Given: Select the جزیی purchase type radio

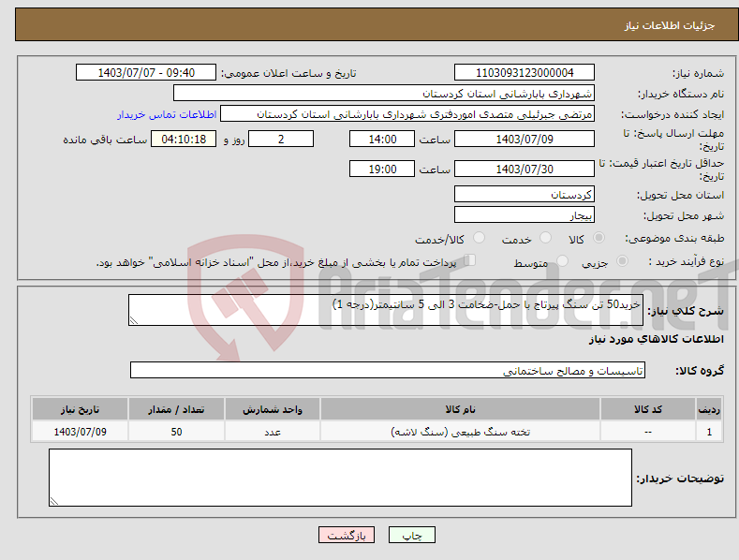Looking at the screenshot, I should 622,260.
